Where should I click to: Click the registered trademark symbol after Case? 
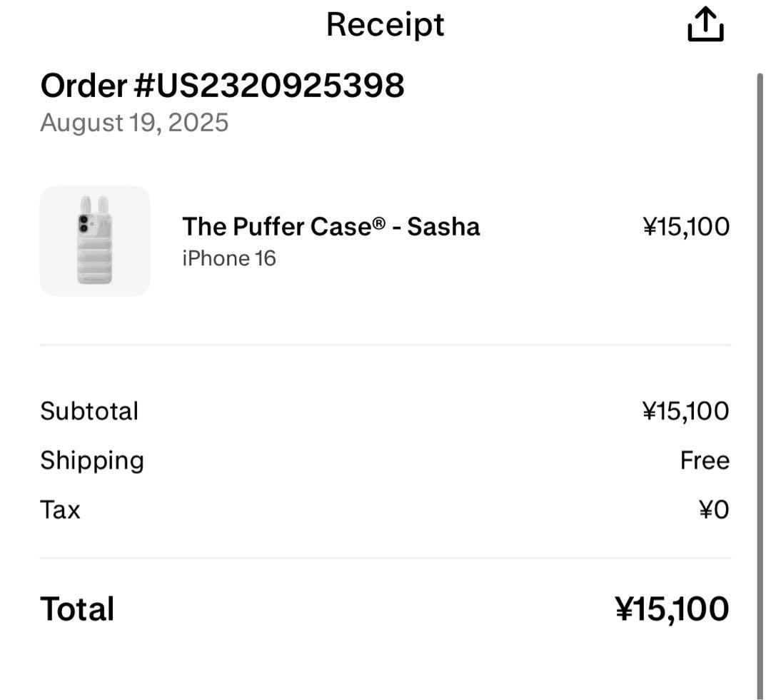[x=378, y=223]
